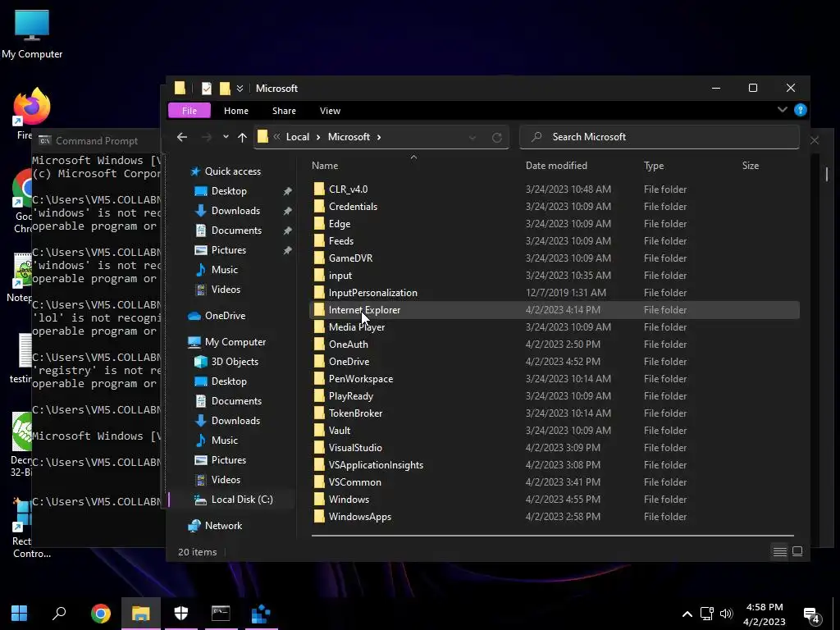
Task: Go back using the back arrow
Action: pyautogui.click(x=182, y=137)
